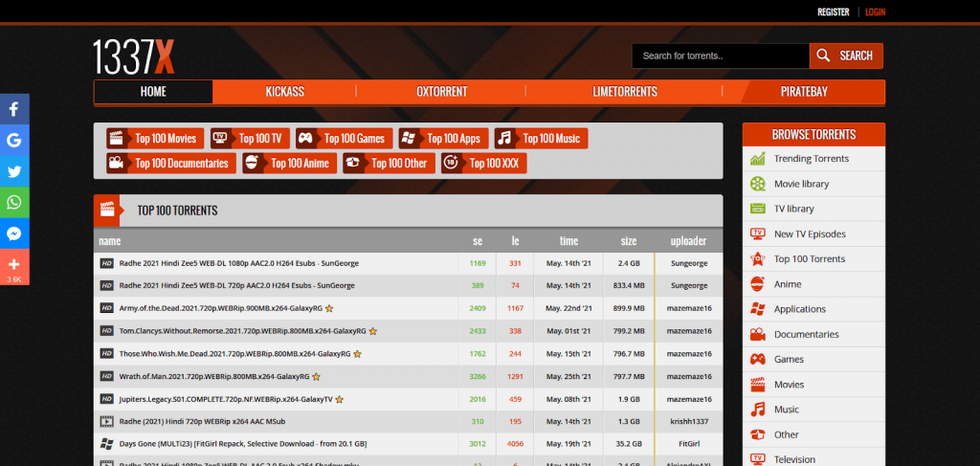The width and height of the screenshot is (980, 466).
Task: Open uploader Sungeorge in first row
Action: (689, 263)
